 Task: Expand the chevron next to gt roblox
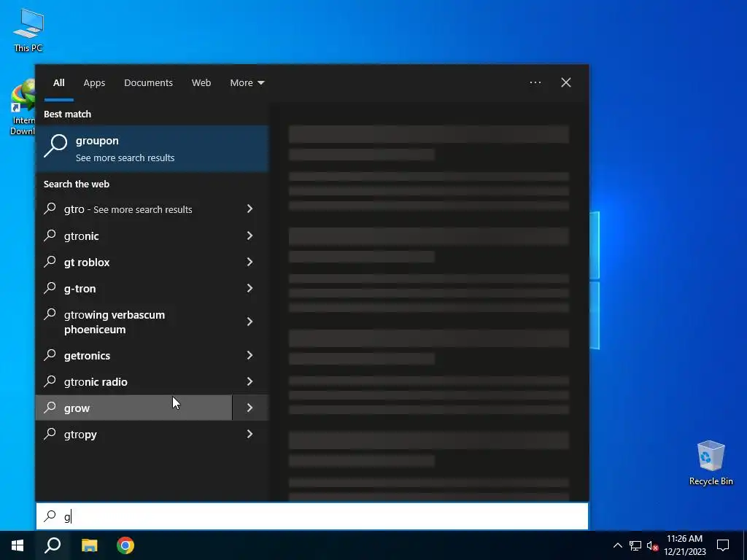click(x=250, y=262)
